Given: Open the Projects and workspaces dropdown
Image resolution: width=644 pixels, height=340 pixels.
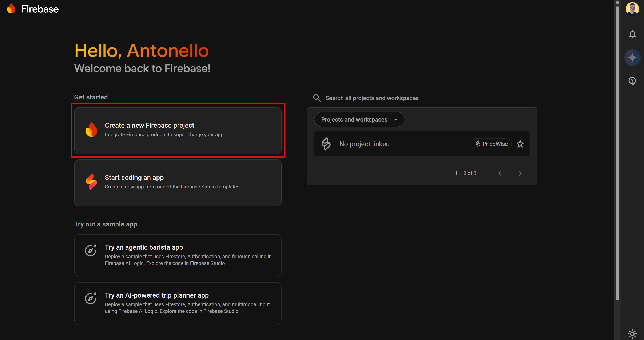Looking at the screenshot, I should click(359, 119).
